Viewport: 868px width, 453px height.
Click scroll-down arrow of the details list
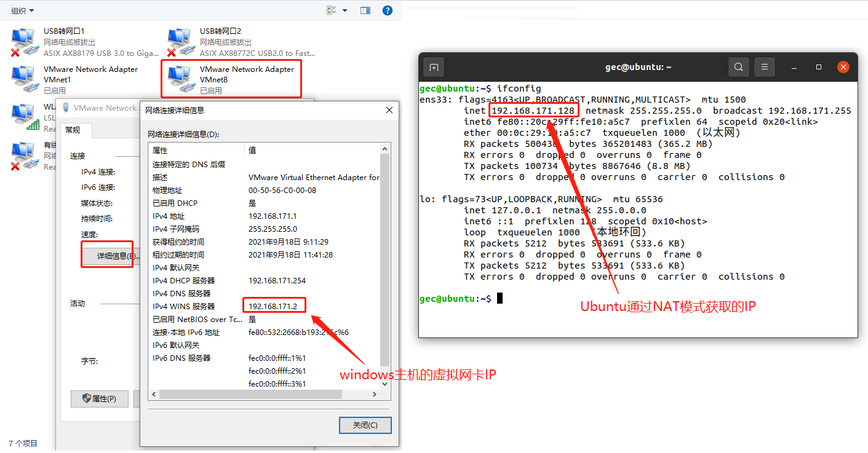coord(385,383)
